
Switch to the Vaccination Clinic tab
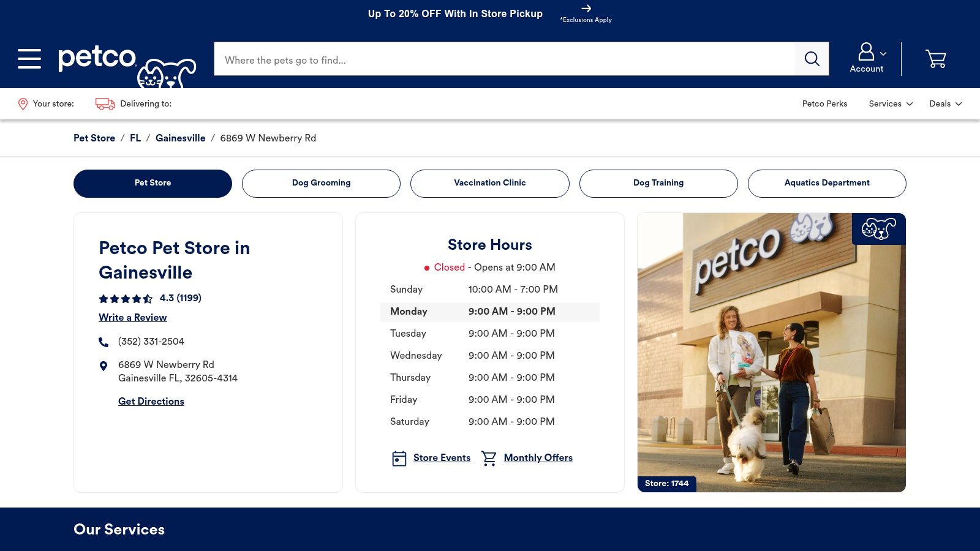click(x=490, y=184)
